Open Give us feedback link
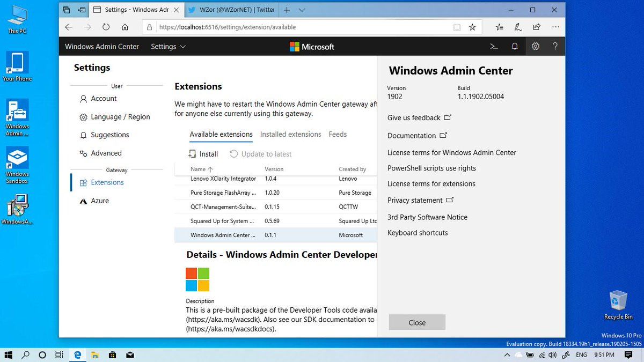The image size is (644, 362). [420, 117]
